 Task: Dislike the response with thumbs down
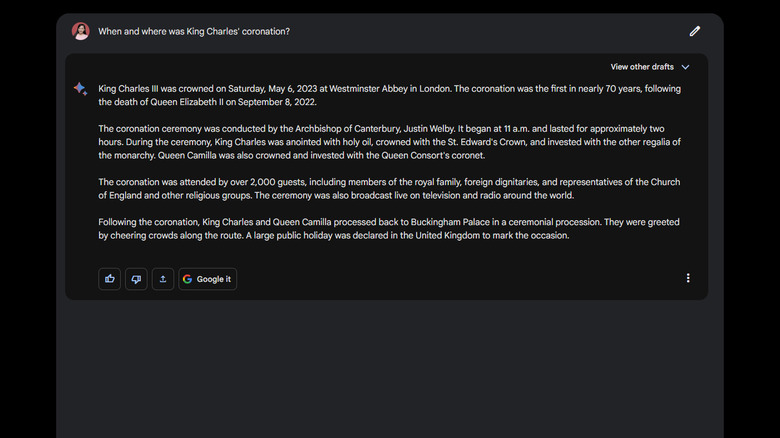pyautogui.click(x=136, y=279)
